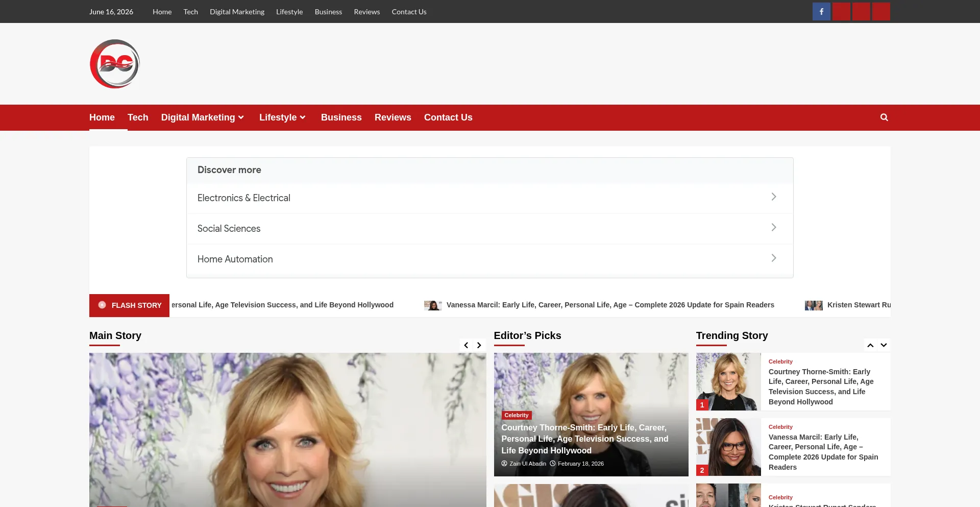Screen dimensions: 980x507
Task: Click Business in top dark bar
Action: pos(328,12)
